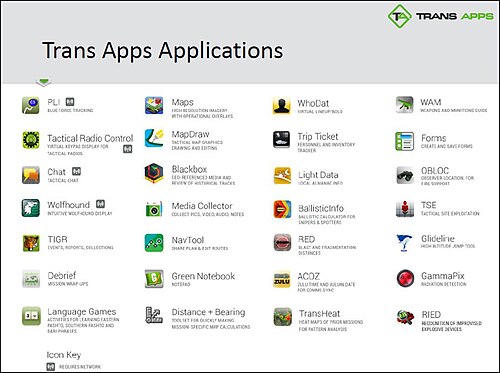Image resolution: width=500 pixels, height=373 pixels.
Task: Open the TransHeat heat map thumbnail
Action: pyautogui.click(x=283, y=316)
